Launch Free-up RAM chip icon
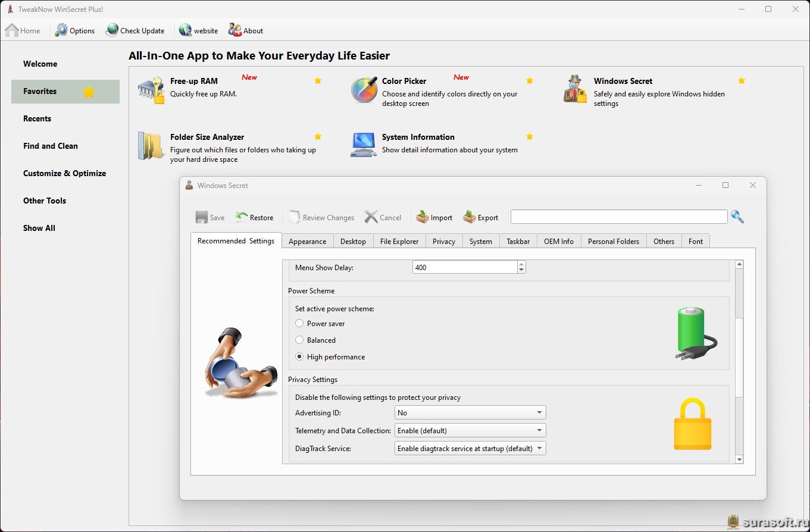810x532 pixels. coord(151,90)
